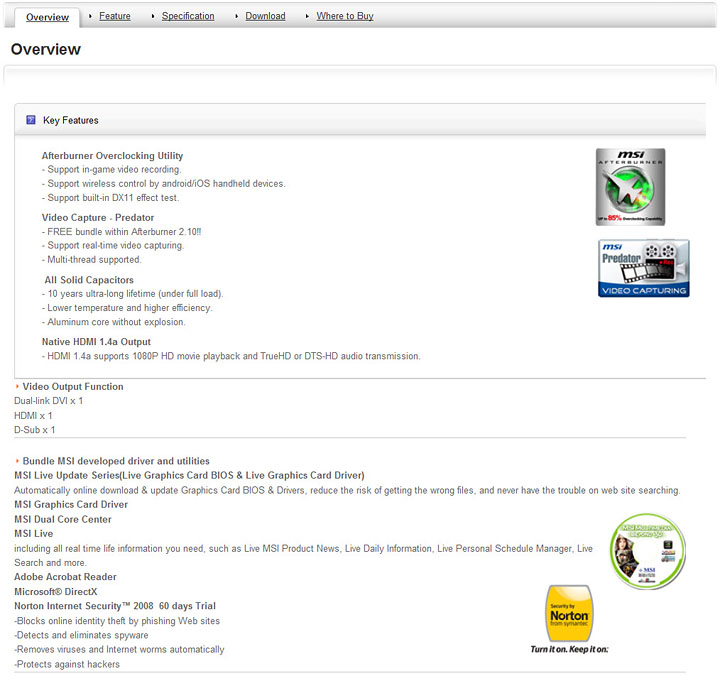Click "FREE bundle within Afterburner 2.10!!" line
Image resolution: width=720 pixels, height=676 pixels.
click(x=121, y=232)
